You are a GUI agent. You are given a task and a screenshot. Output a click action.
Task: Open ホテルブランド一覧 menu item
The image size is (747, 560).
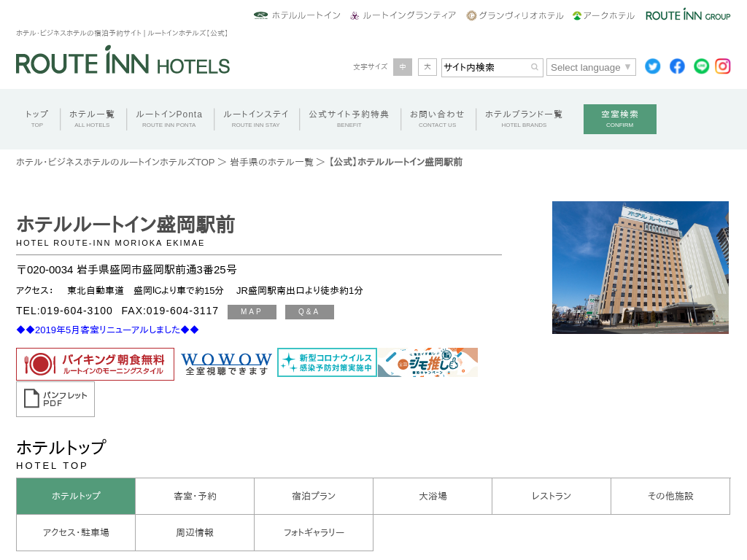pyautogui.click(x=524, y=119)
